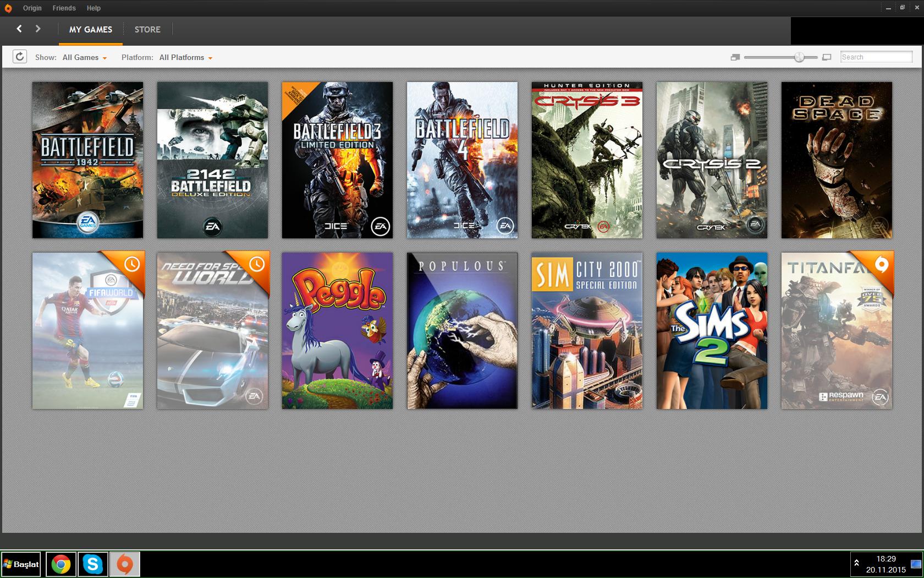Image resolution: width=924 pixels, height=578 pixels.
Task: Select the Dead Space game tile
Action: click(x=837, y=160)
